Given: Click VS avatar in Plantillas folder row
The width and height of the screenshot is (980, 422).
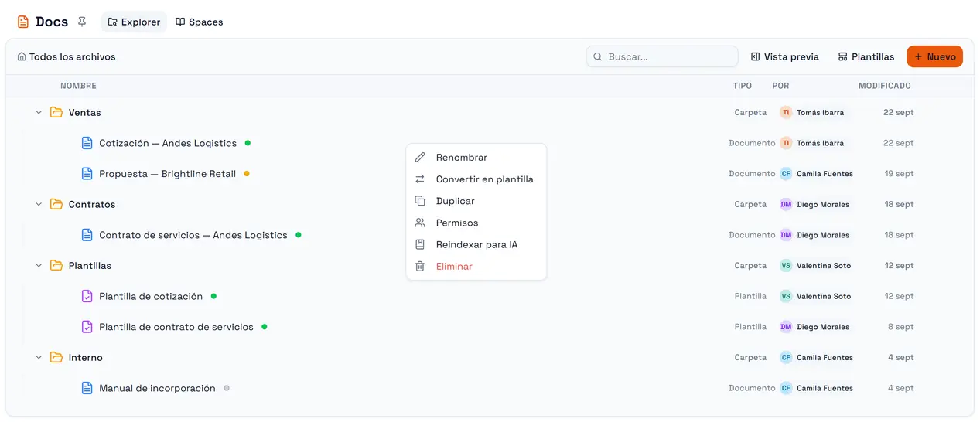Looking at the screenshot, I should point(786,265).
